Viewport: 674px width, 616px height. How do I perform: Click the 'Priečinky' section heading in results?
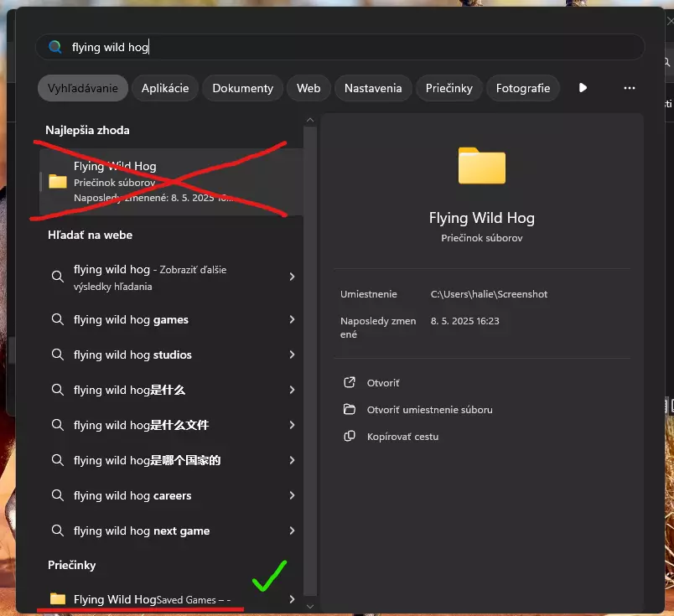click(x=71, y=565)
